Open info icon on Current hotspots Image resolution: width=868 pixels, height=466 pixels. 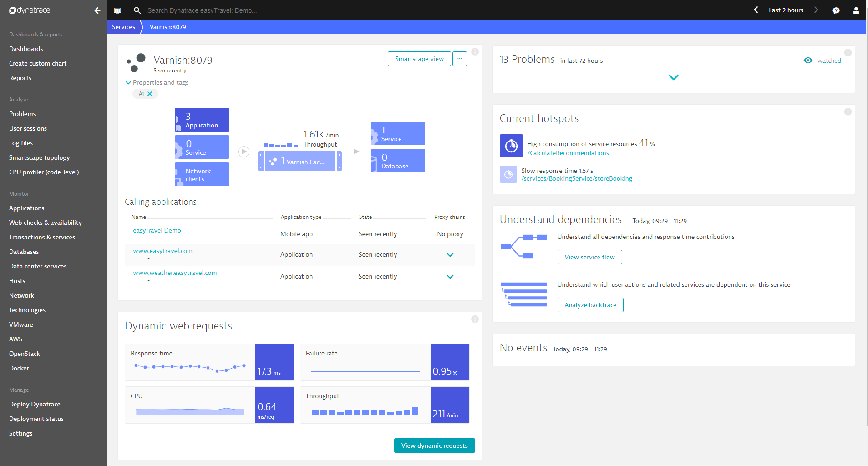click(x=848, y=111)
